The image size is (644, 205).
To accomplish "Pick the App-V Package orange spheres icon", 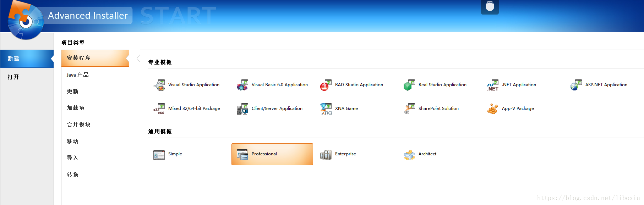I will click(493, 109).
